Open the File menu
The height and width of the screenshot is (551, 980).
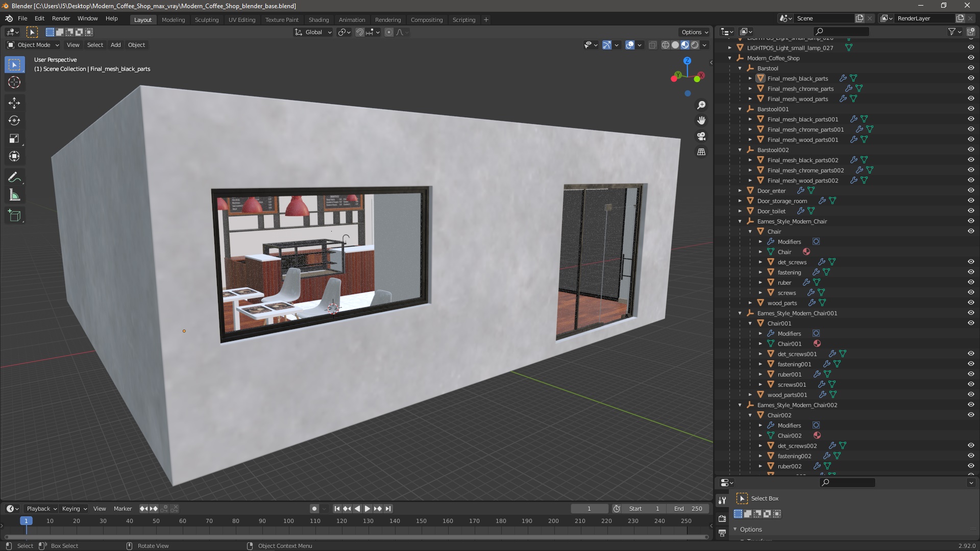pos(22,18)
